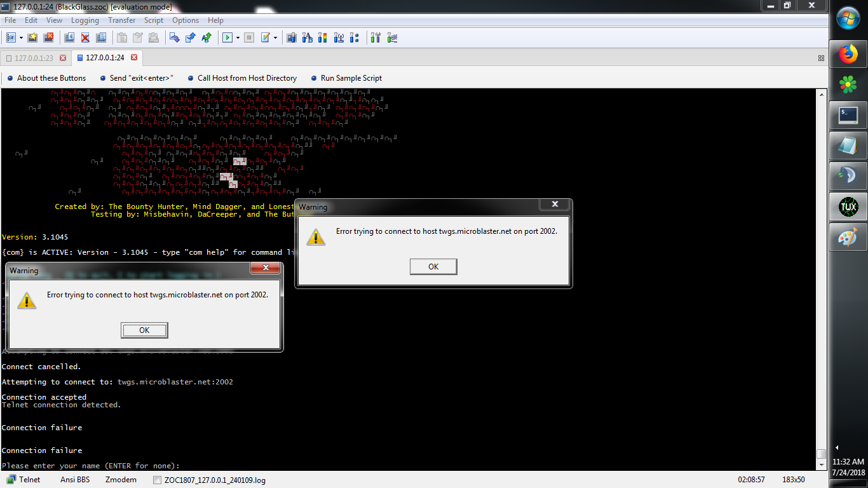This screenshot has width=868, height=488.
Task: Open the font settings icon
Action: point(308,37)
